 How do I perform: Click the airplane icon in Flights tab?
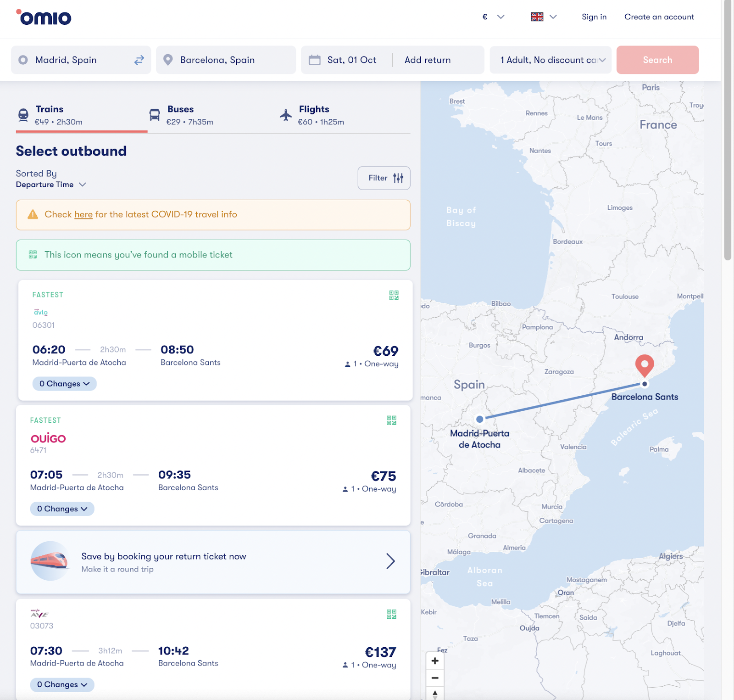pos(286,115)
